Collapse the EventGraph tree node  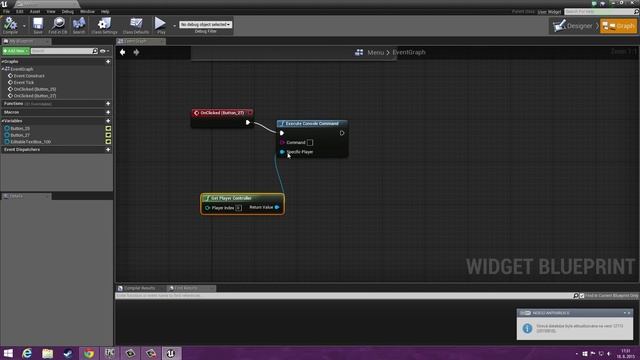tap(3, 69)
